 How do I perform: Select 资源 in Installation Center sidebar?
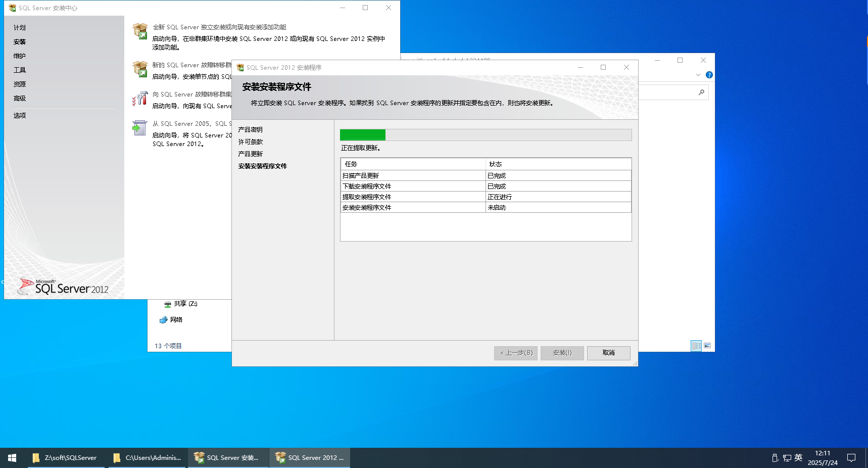(x=20, y=84)
